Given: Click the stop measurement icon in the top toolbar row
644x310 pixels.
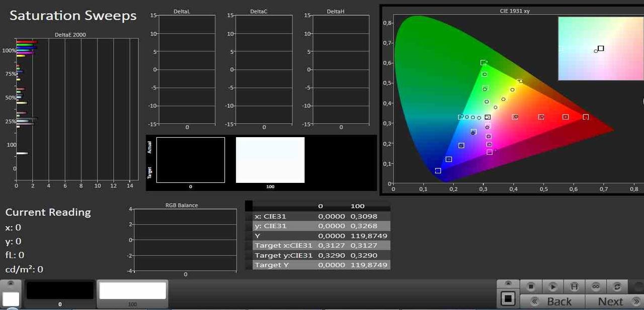Looking at the screenshot, I should tap(531, 286).
